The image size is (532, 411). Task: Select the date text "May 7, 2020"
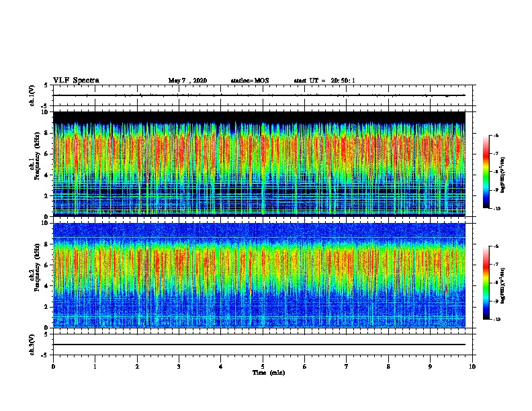pyautogui.click(x=187, y=81)
